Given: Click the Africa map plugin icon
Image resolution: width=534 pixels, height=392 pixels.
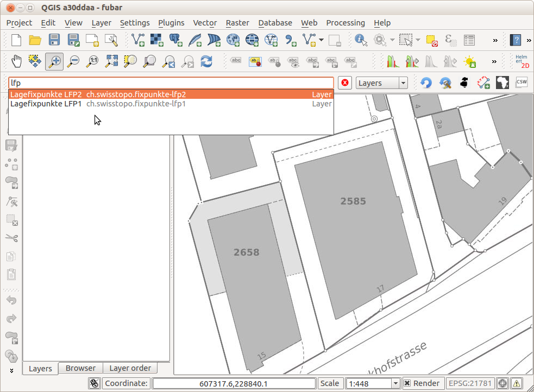Looking at the screenshot, I should (x=502, y=83).
